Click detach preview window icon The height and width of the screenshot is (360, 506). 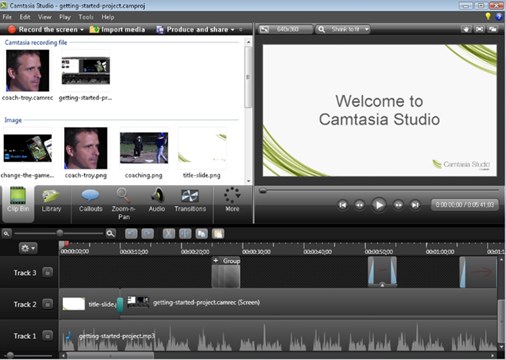493,29
